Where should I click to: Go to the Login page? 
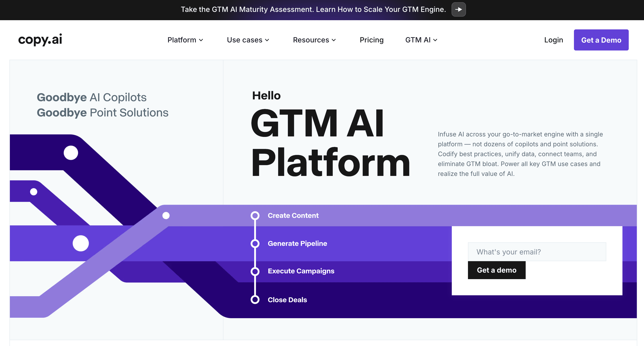tap(554, 40)
